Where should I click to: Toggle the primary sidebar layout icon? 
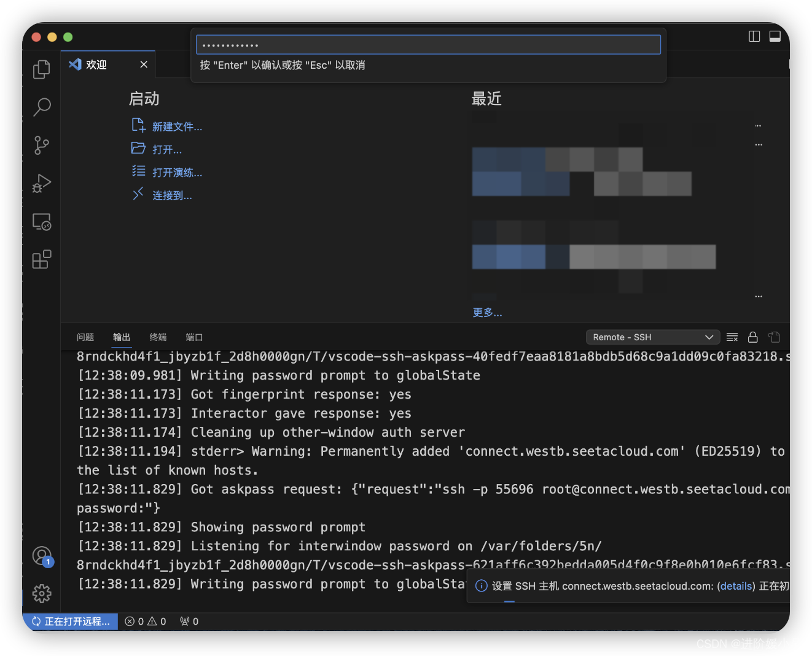coord(754,37)
